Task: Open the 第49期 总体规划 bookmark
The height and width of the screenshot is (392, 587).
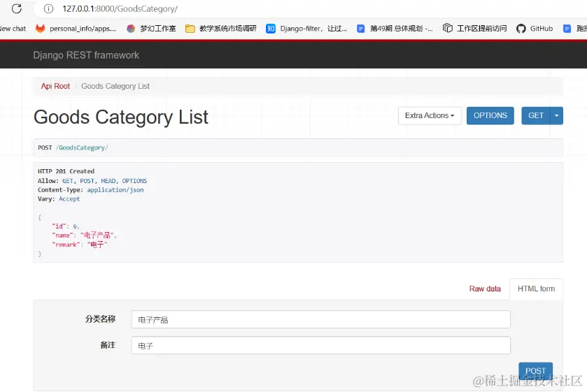Action: [x=395, y=29]
